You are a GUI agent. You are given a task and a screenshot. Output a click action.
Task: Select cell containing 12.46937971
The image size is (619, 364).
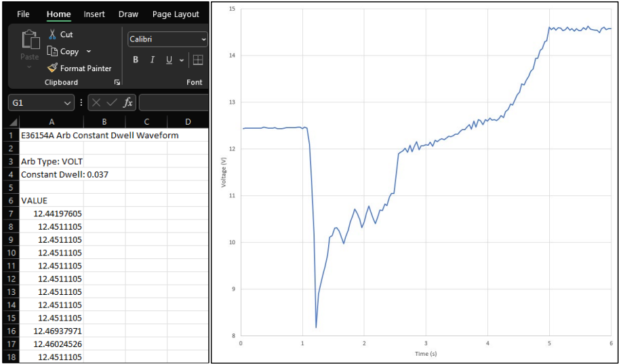[x=52, y=331]
